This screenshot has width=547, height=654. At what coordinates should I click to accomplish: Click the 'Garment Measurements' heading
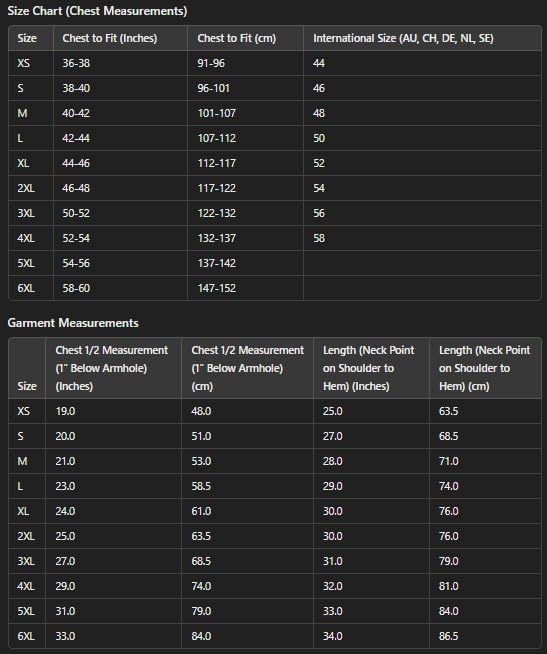click(73, 323)
